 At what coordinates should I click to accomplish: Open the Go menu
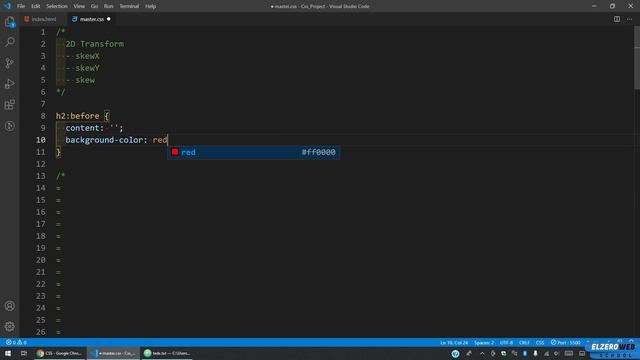point(94,6)
